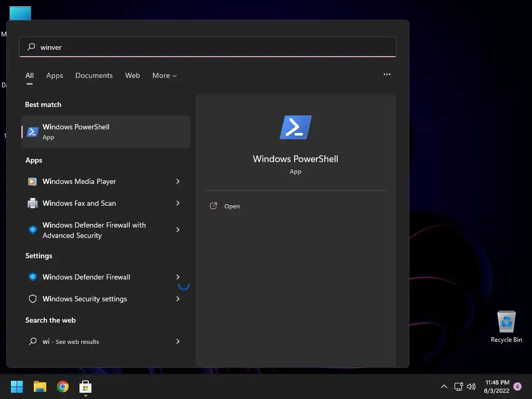Image resolution: width=532 pixels, height=399 pixels.
Task: Click the volume speaker icon in tray
Action: tap(471, 387)
